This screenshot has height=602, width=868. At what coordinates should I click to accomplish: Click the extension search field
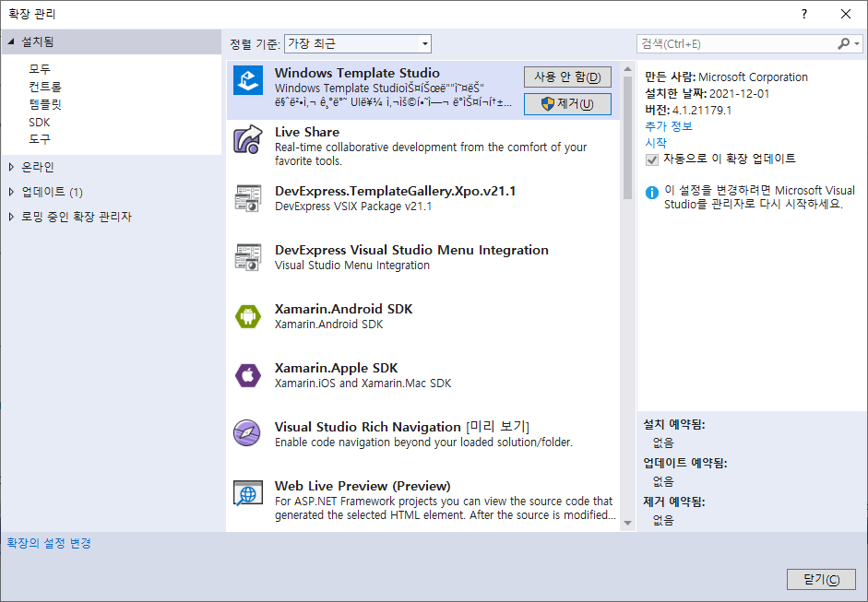[x=738, y=43]
